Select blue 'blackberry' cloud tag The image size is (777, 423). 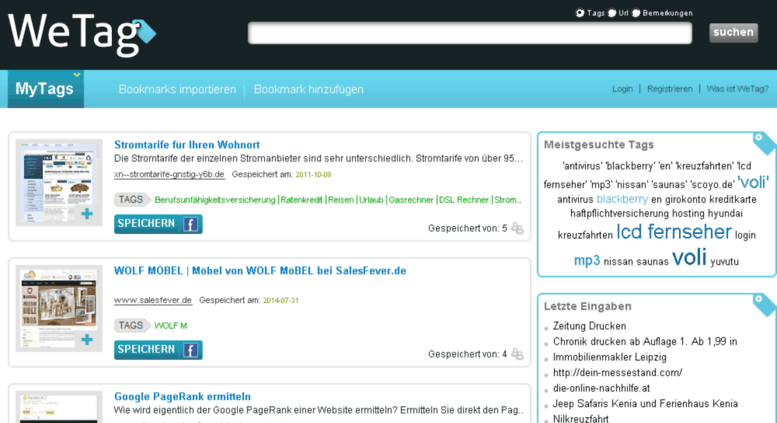point(622,199)
